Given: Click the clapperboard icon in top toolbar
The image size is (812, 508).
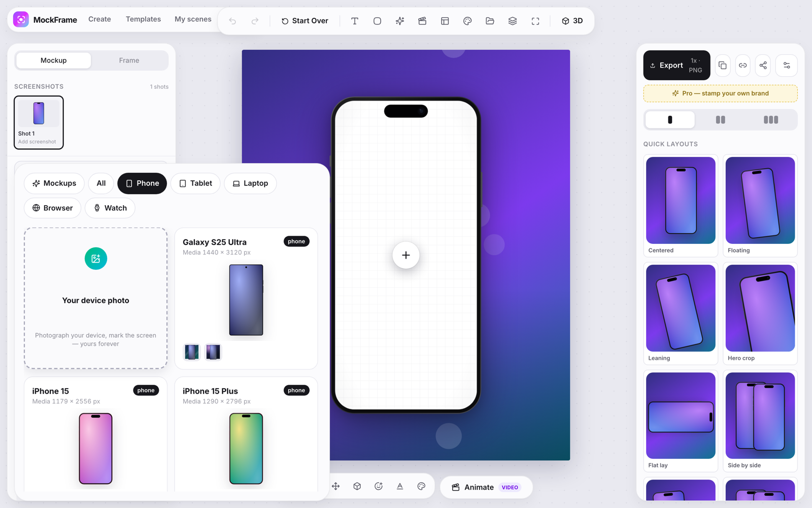Looking at the screenshot, I should pos(422,21).
